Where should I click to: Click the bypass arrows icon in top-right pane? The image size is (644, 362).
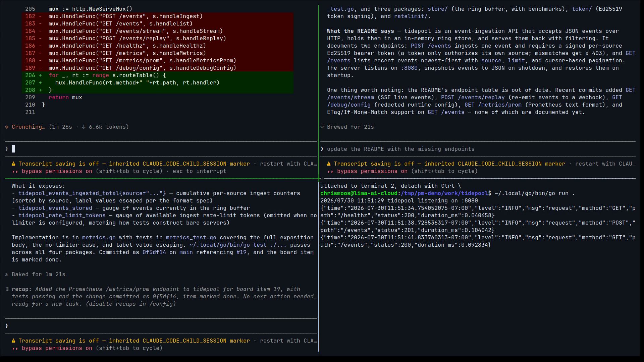click(330, 171)
